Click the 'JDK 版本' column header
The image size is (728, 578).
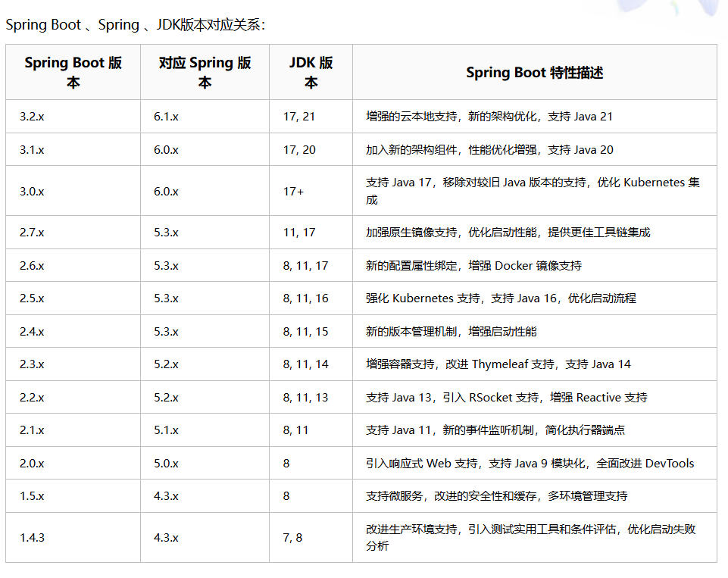click(x=311, y=72)
